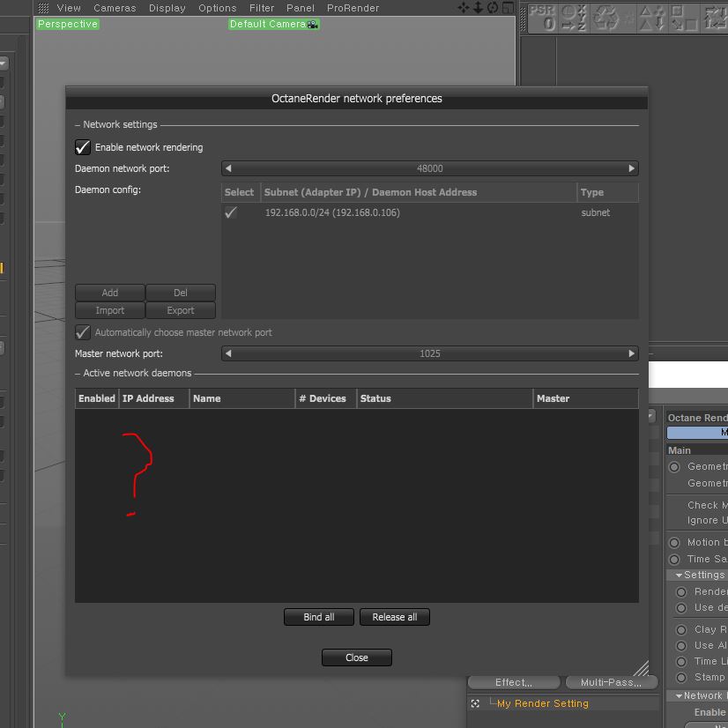The image size is (728, 728).
Task: Click the viewport move camera icon
Action: pyautogui.click(x=463, y=7)
